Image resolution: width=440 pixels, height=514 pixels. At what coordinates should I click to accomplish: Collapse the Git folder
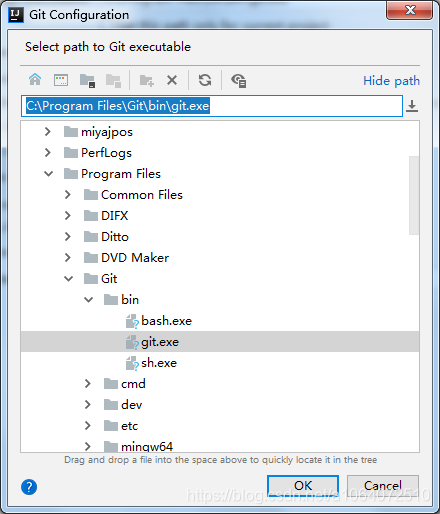69,279
